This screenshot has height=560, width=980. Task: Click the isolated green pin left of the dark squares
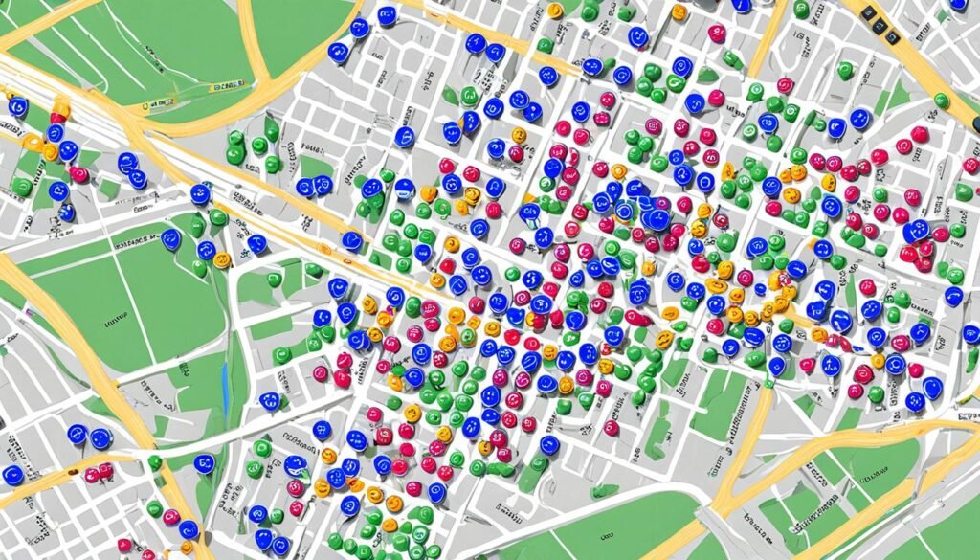point(845,71)
